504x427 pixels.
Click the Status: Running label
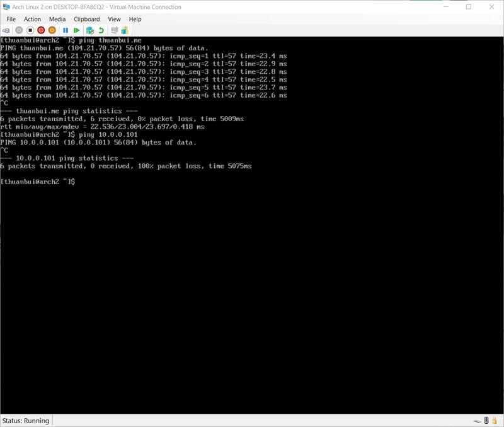(x=26, y=420)
